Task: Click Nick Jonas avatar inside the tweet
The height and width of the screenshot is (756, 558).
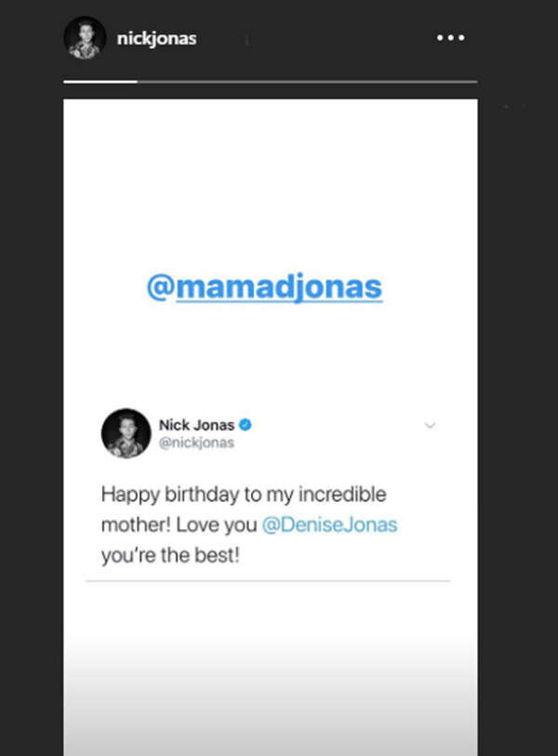Action: pos(126,433)
